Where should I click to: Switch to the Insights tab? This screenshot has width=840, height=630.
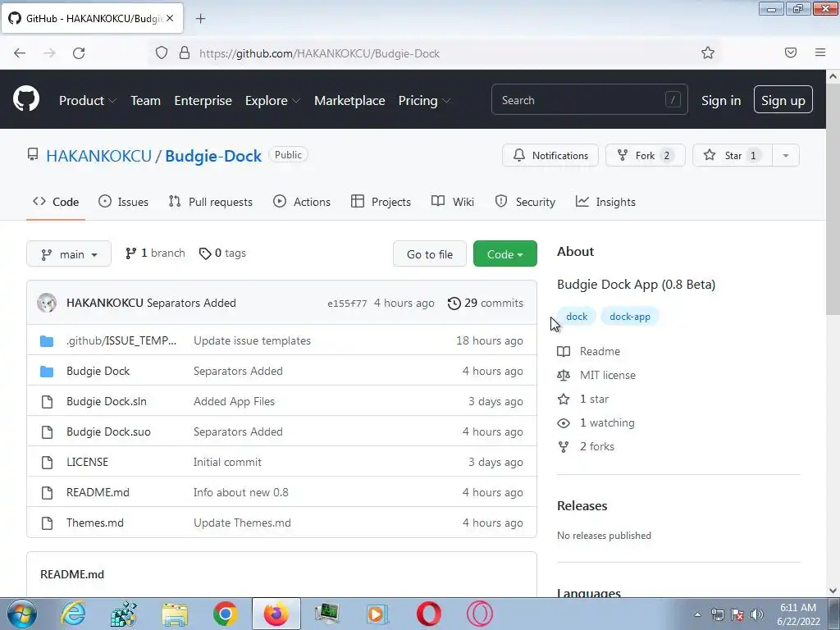click(605, 202)
